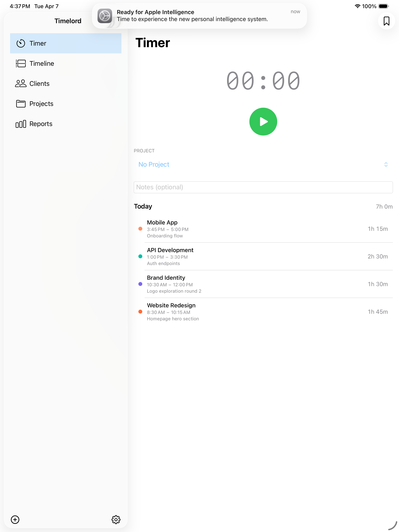Open Clients section label
This screenshot has width=399, height=532.
pyautogui.click(x=40, y=84)
